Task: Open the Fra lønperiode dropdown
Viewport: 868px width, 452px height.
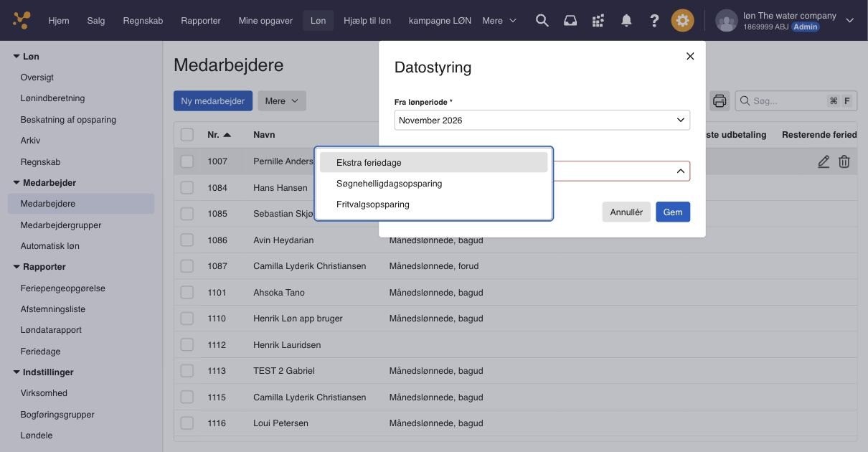Action: pos(542,120)
